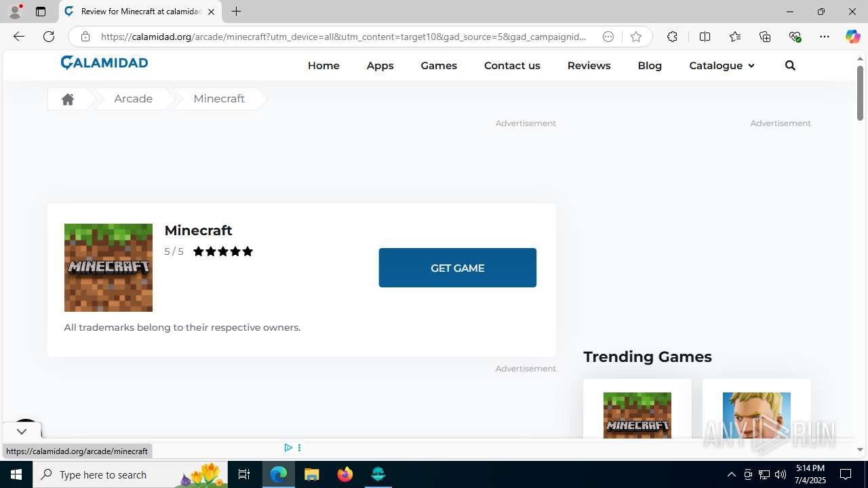
Task: Click the taskbar search box
Action: (x=131, y=474)
